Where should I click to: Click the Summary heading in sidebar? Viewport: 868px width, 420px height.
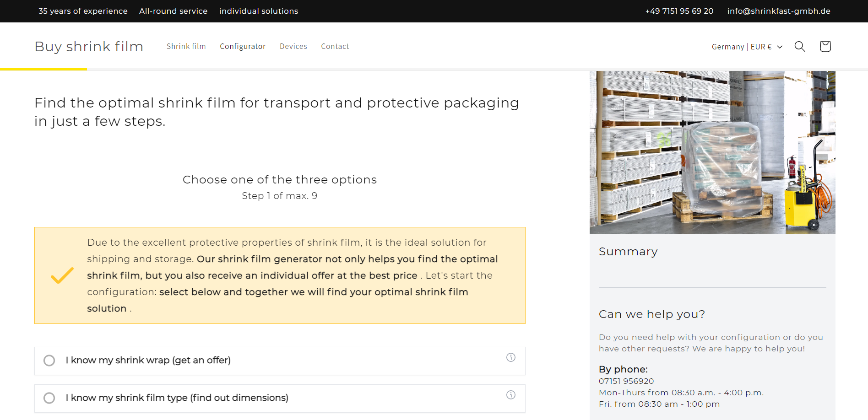tap(628, 252)
